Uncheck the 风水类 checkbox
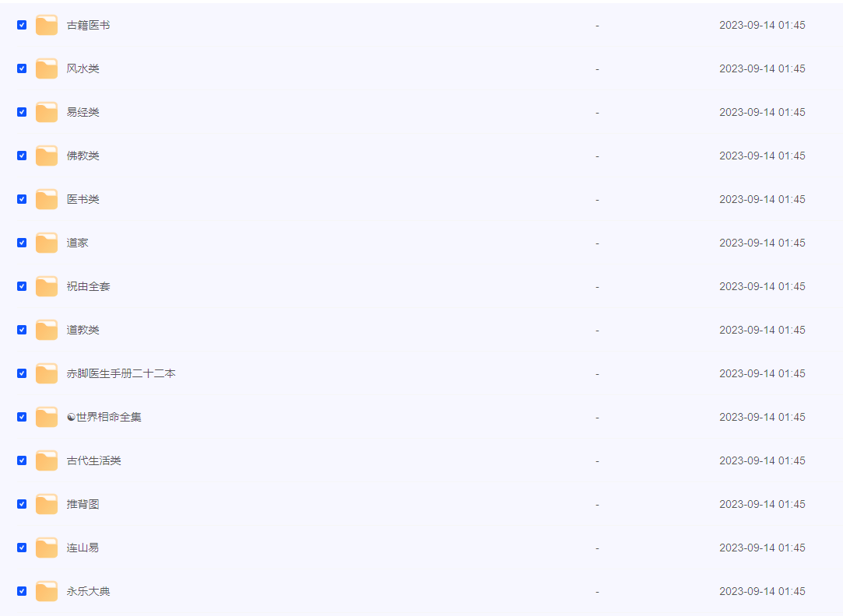 [22, 68]
